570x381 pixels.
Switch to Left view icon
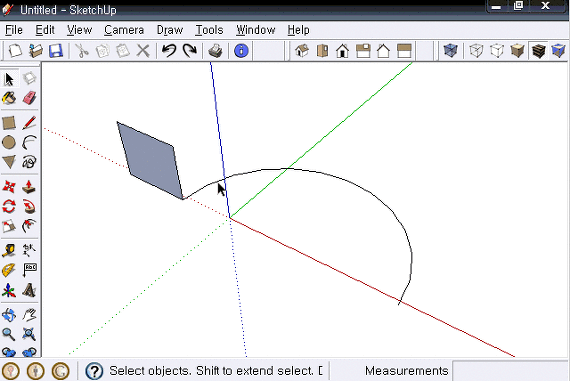click(x=404, y=51)
